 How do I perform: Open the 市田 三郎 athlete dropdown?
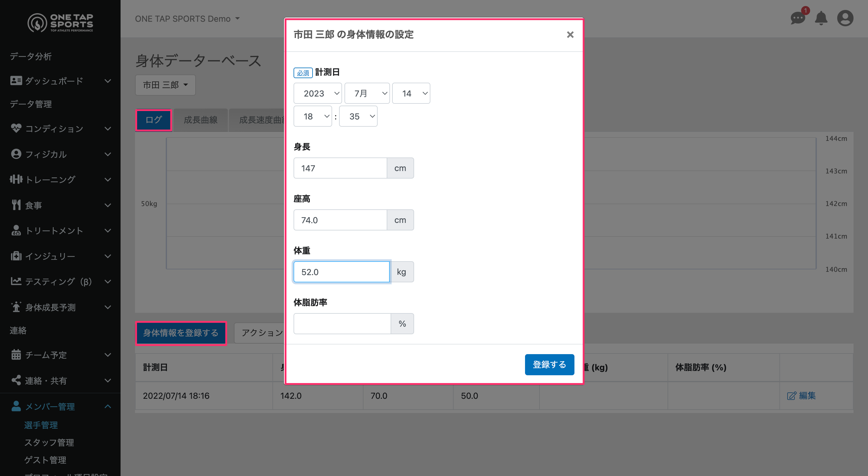pos(165,85)
